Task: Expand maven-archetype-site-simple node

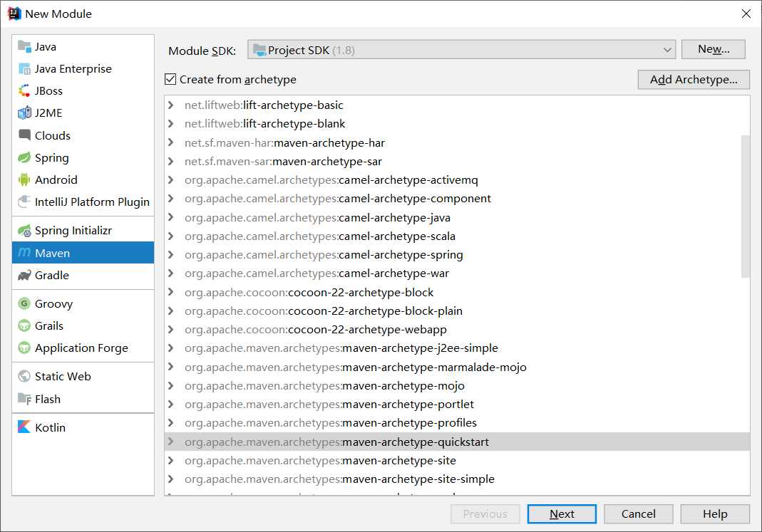Action: pyautogui.click(x=170, y=479)
